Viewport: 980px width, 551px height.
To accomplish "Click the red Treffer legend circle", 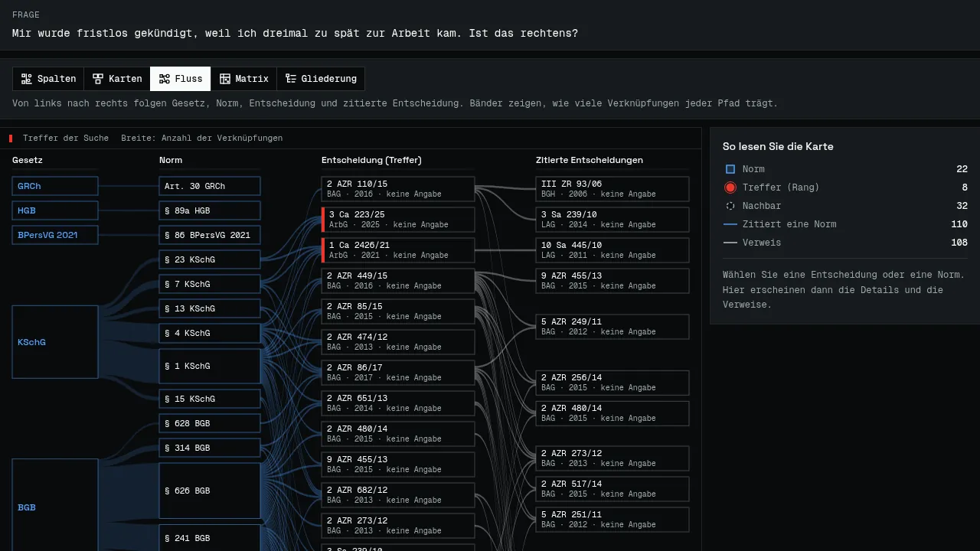I will (730, 187).
